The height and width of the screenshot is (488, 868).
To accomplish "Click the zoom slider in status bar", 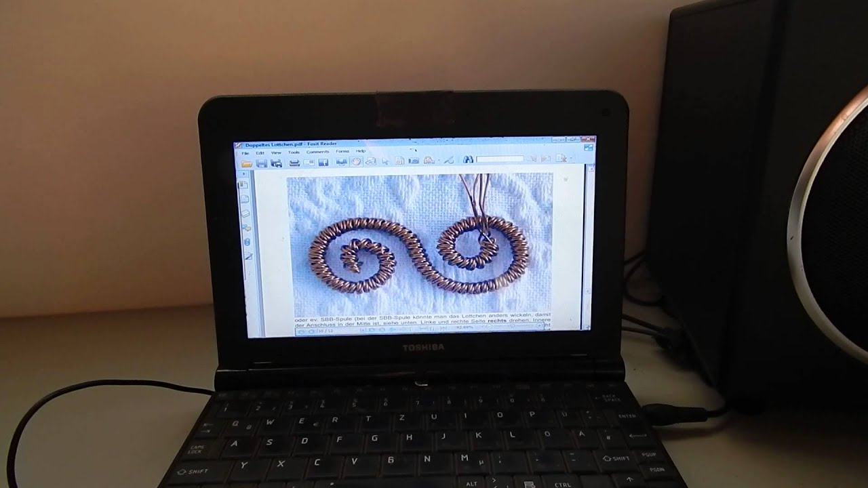I will [514, 326].
